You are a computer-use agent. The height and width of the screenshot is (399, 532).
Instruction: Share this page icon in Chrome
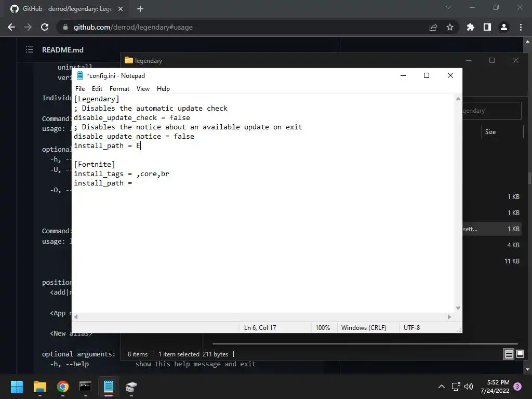click(x=433, y=27)
